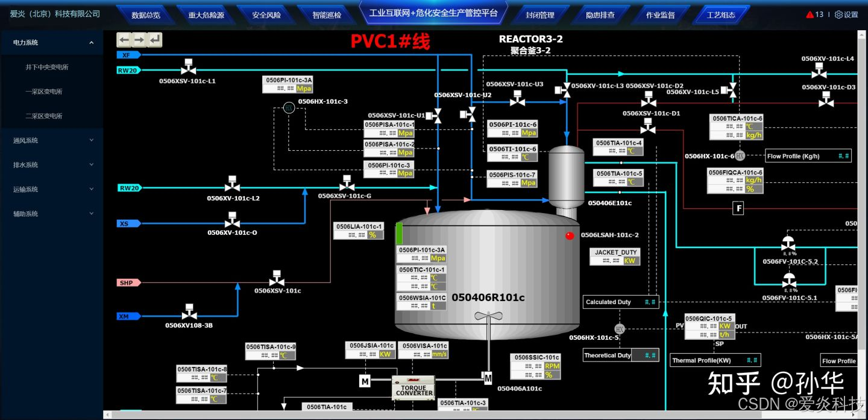Click the XM inlet tag
This screenshot has height=420, width=868.
pyautogui.click(x=128, y=316)
